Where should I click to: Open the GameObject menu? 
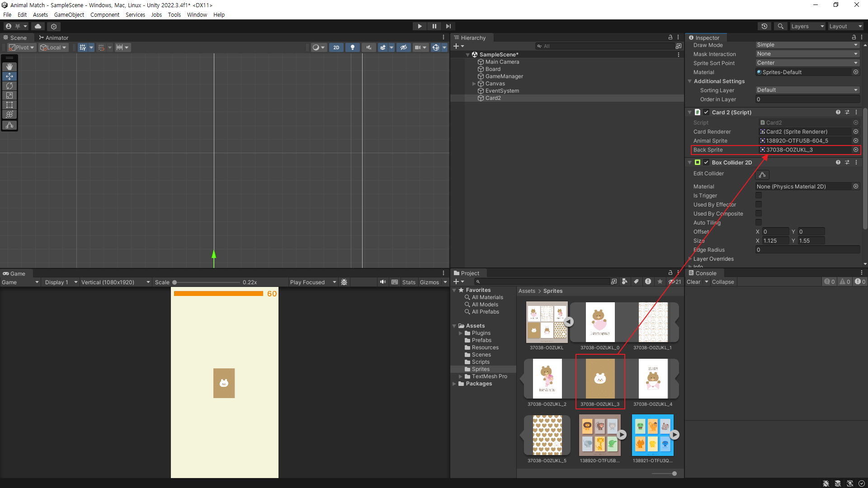click(69, 14)
